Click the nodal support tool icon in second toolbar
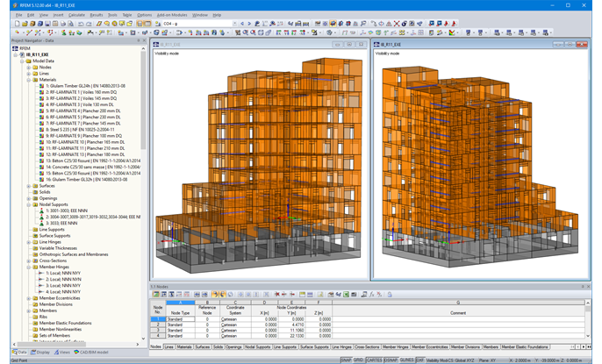 pyautogui.click(x=64, y=33)
